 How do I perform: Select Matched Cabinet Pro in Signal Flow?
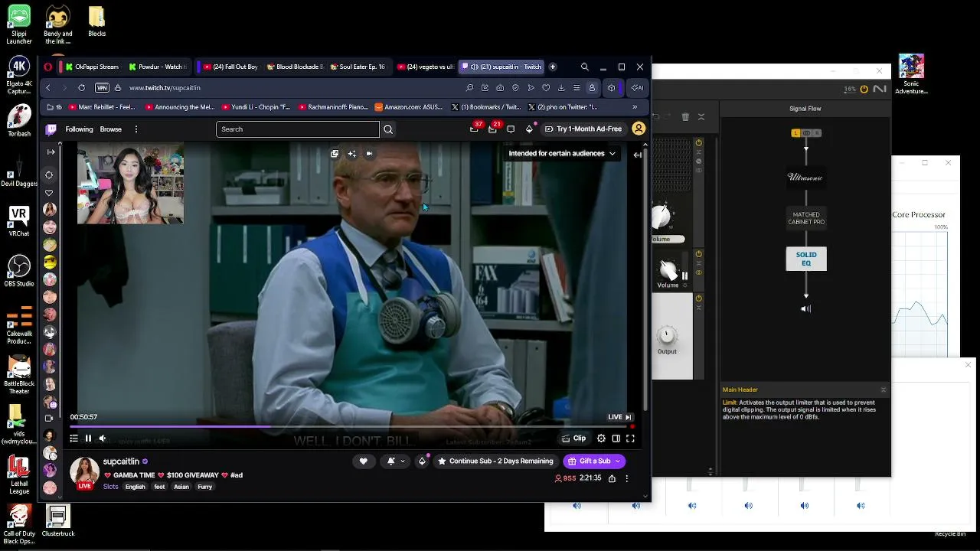coord(806,218)
